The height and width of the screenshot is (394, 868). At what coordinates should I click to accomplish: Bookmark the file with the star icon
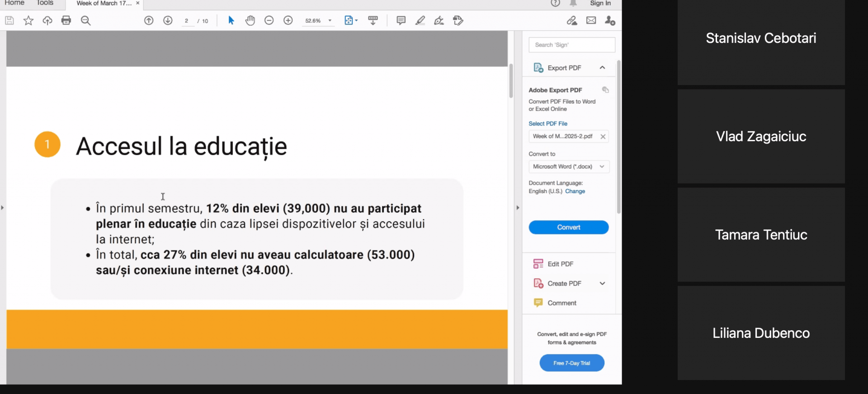pos(28,20)
